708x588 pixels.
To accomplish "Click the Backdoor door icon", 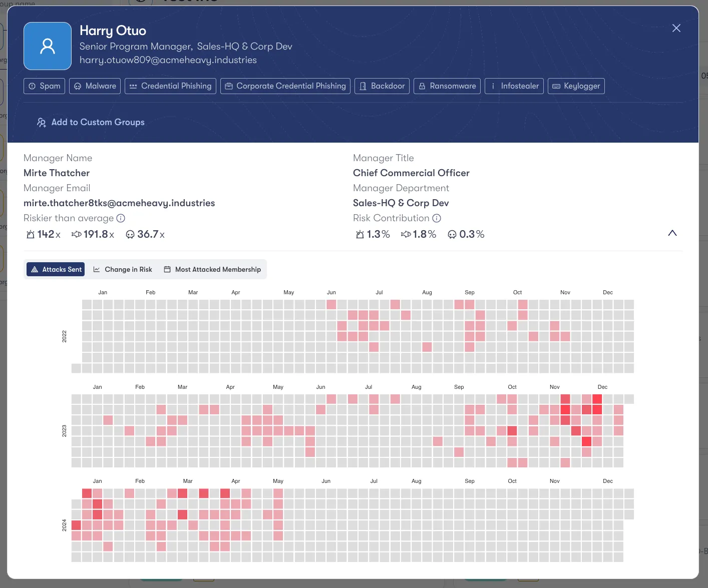I will [x=363, y=86].
